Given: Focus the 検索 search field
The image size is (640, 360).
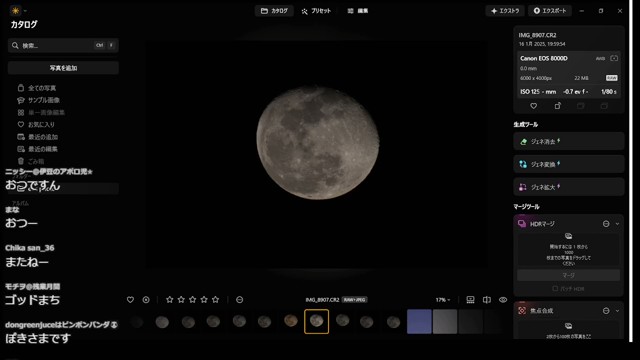Looking at the screenshot, I should 63,45.
